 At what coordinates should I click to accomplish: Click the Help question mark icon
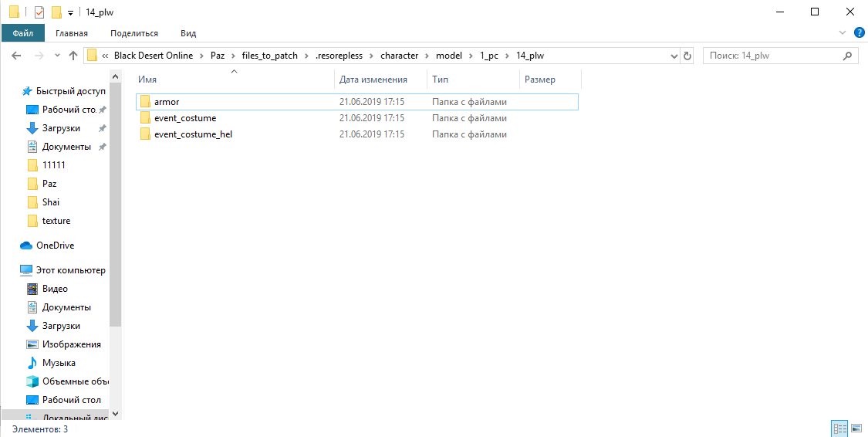coord(857,33)
